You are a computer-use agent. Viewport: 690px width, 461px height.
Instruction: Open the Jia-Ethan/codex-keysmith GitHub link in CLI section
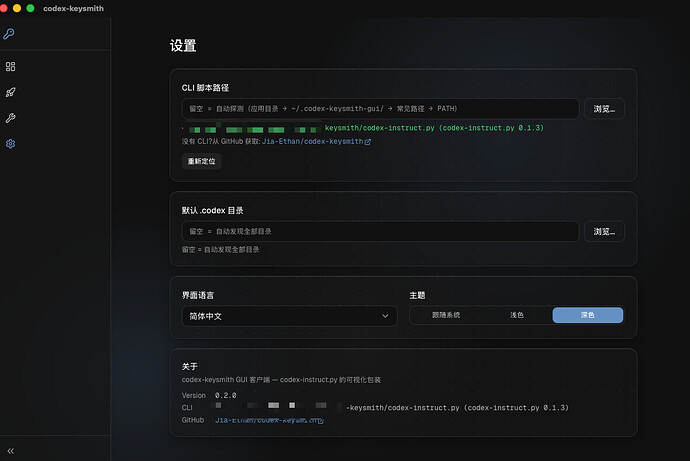point(312,142)
